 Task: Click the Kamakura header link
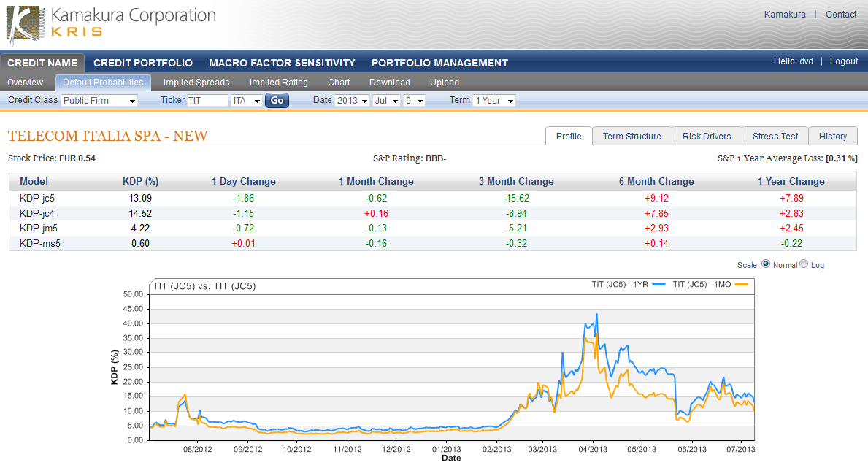click(x=785, y=15)
